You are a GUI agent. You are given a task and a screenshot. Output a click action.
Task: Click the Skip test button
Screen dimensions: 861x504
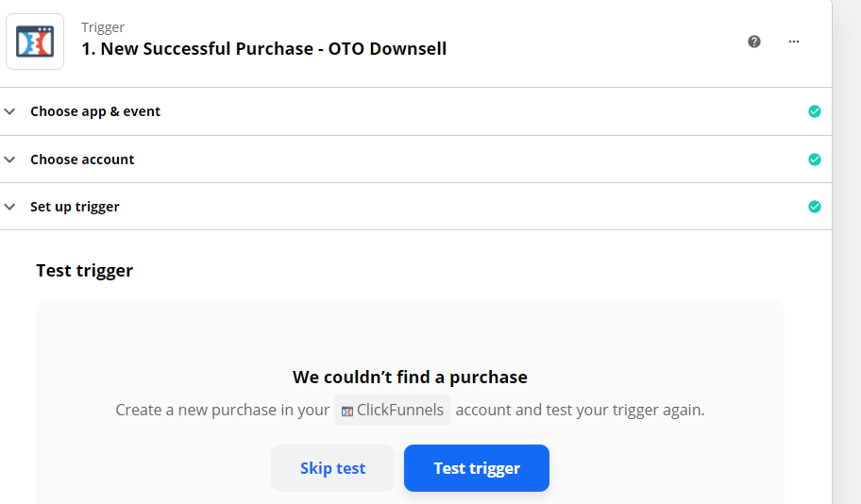click(x=332, y=468)
